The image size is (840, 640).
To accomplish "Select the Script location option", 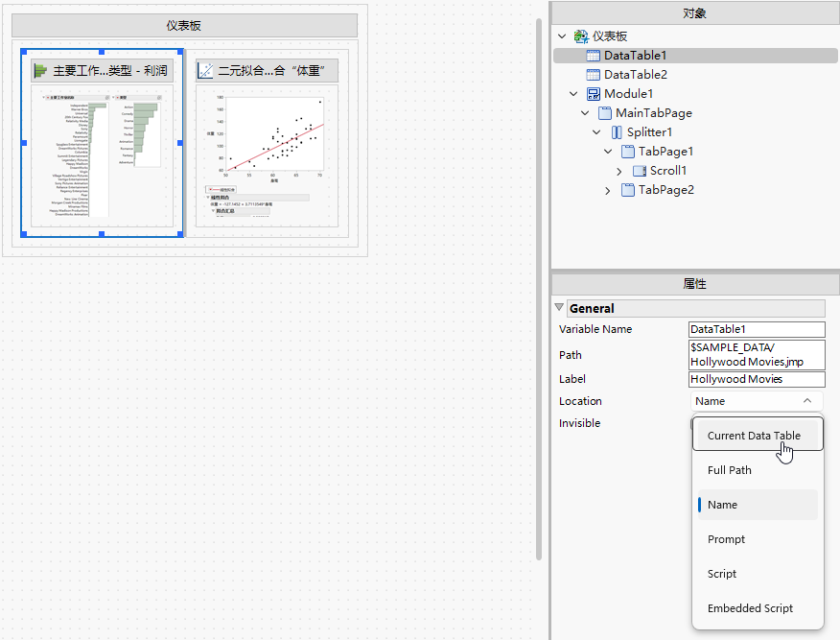I will (x=758, y=574).
